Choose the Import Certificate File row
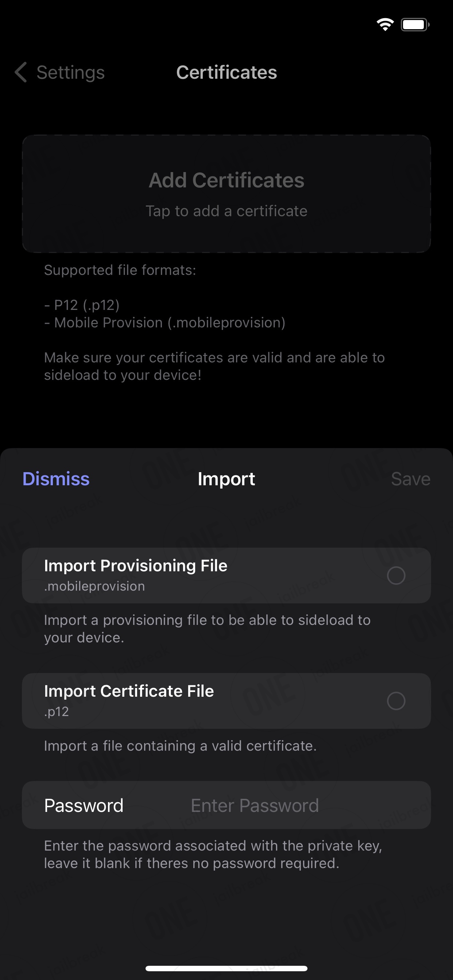Viewport: 453px width, 980px height. (x=226, y=701)
